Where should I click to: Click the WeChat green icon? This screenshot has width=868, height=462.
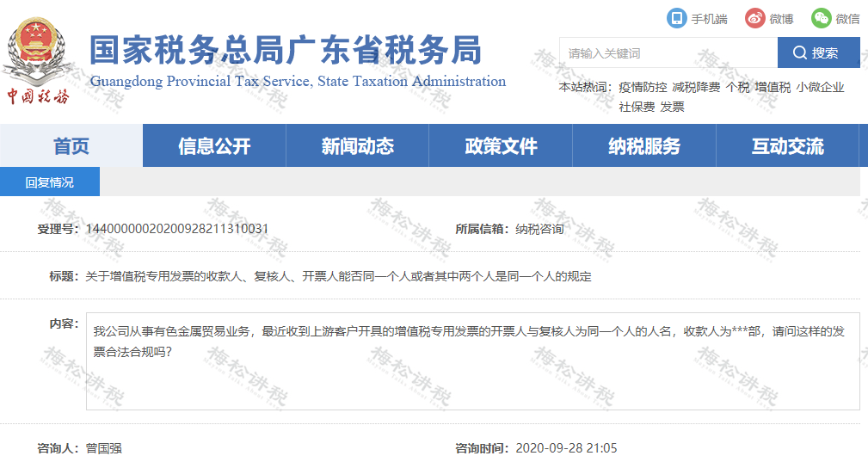(x=822, y=18)
